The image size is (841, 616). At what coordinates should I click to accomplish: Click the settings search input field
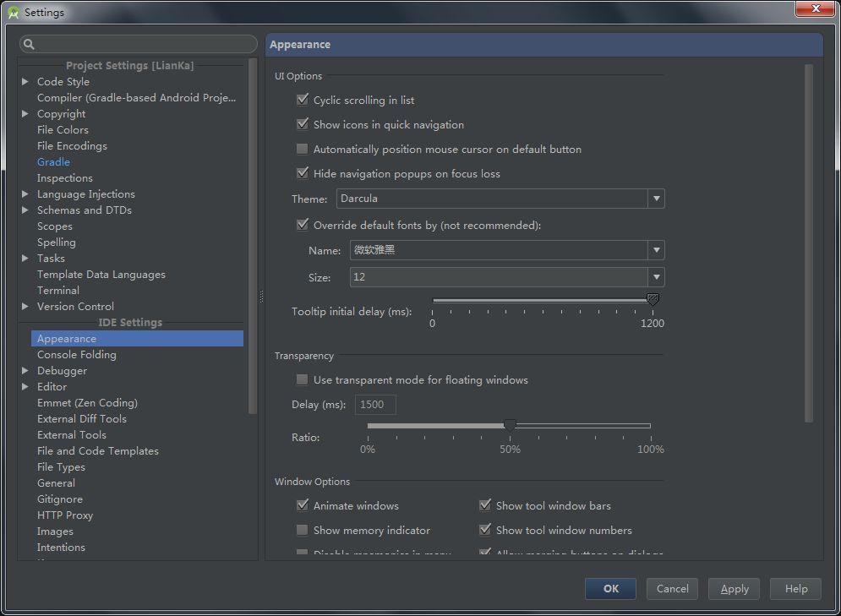coord(144,45)
